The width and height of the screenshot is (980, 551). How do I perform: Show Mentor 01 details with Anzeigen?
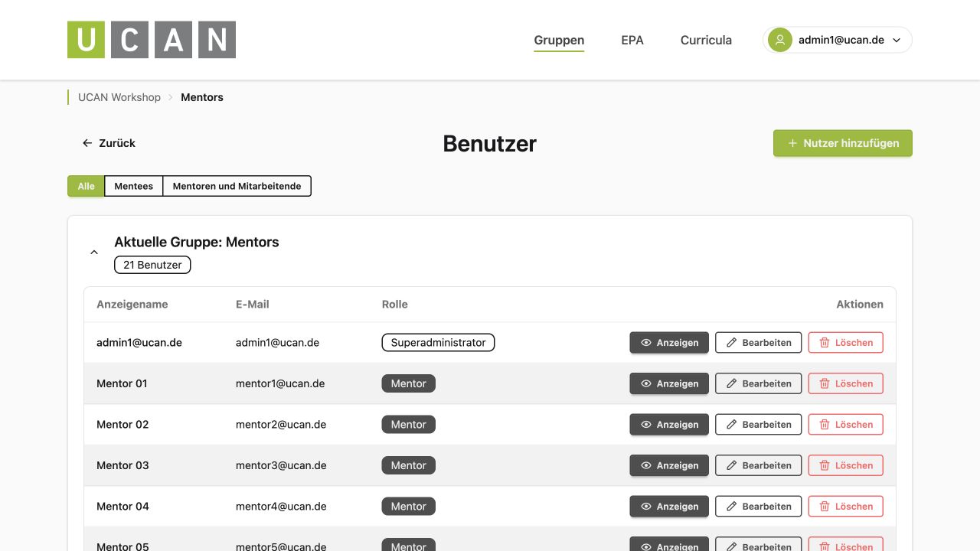click(x=669, y=383)
